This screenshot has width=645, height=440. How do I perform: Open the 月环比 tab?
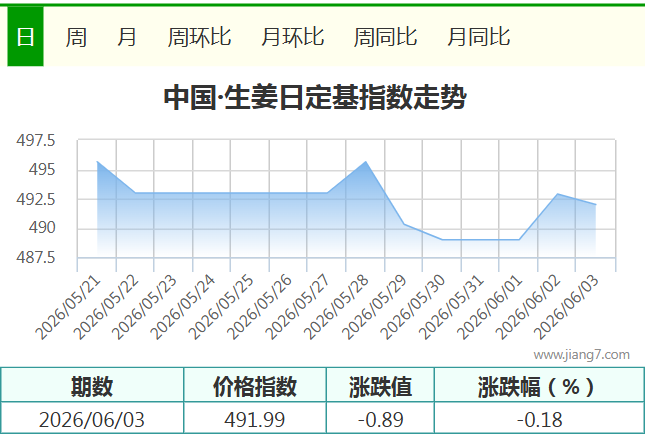292,37
